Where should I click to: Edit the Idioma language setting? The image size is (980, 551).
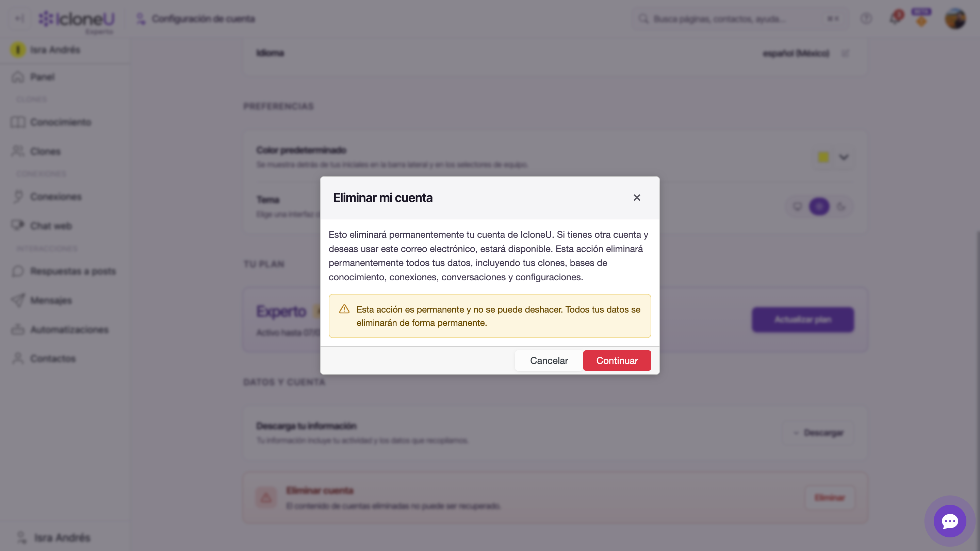coord(845,53)
